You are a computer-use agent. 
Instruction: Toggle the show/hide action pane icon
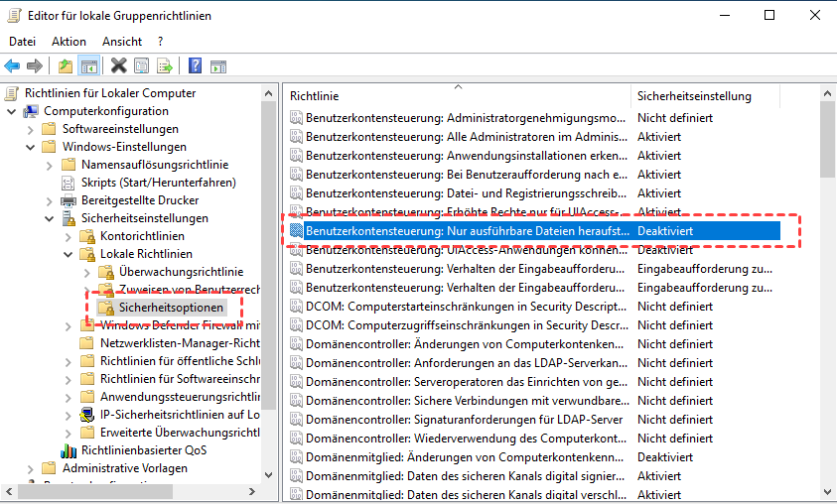[x=218, y=66]
